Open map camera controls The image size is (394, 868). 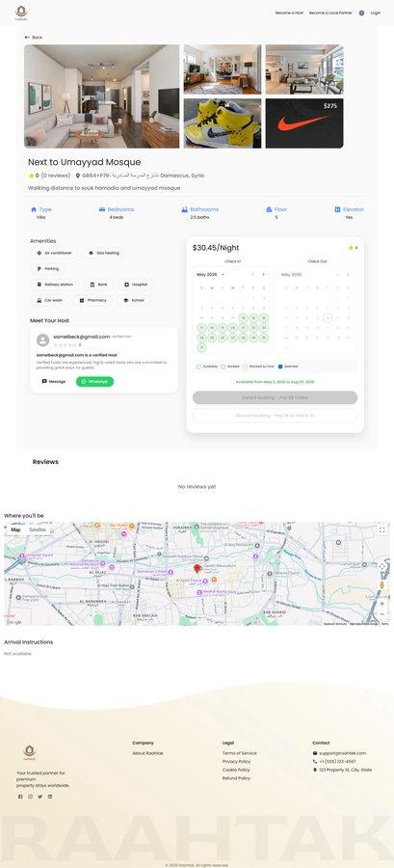[x=381, y=566]
